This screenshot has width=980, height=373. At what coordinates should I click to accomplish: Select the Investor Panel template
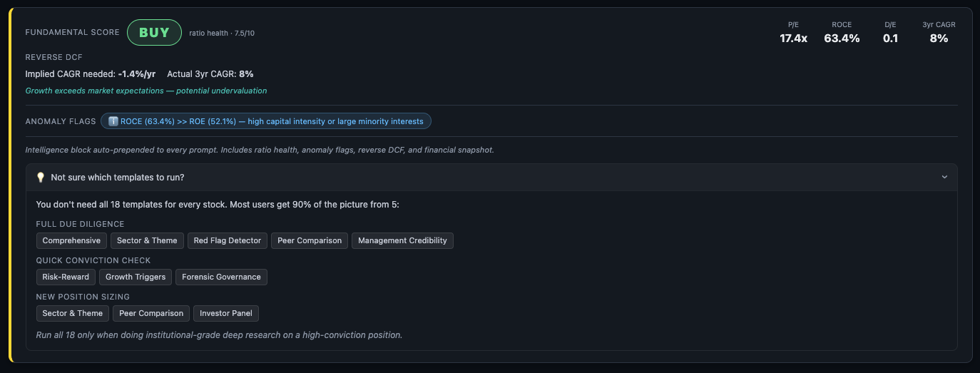tap(226, 313)
